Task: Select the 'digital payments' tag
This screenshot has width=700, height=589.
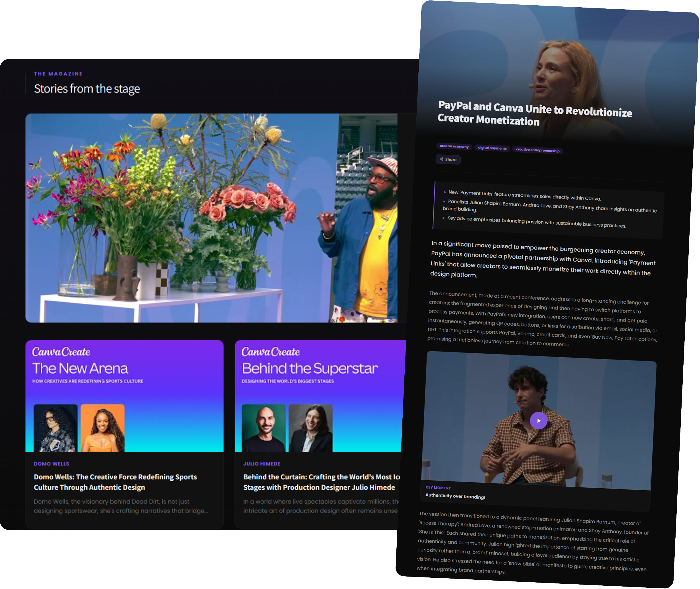Action: pos(492,148)
